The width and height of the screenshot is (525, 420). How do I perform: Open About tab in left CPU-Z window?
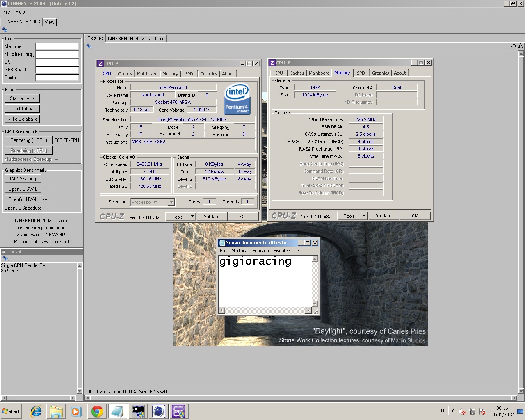pyautogui.click(x=228, y=74)
